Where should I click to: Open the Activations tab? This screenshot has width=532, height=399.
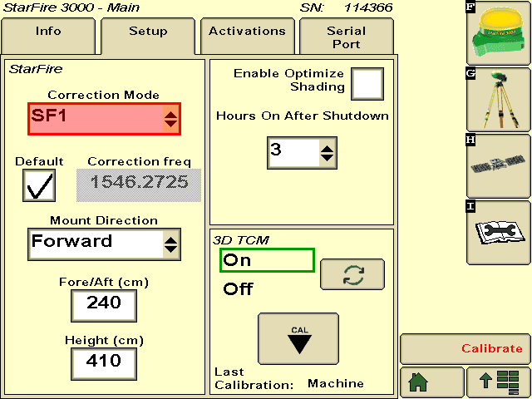(x=248, y=36)
